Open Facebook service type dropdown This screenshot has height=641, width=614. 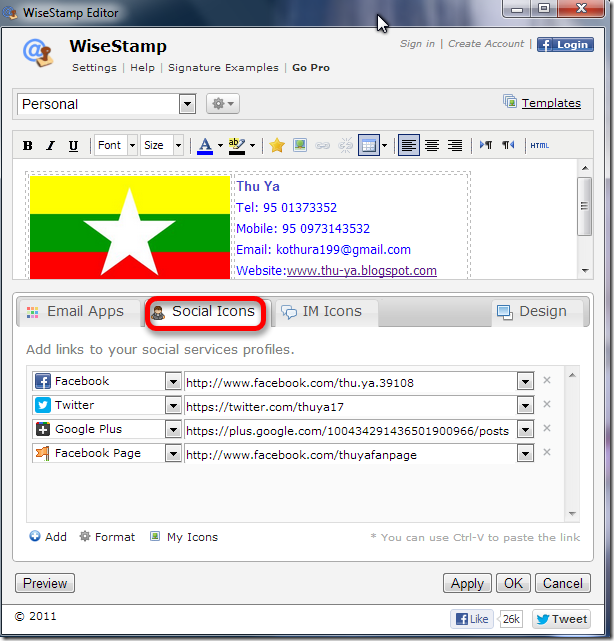(173, 382)
